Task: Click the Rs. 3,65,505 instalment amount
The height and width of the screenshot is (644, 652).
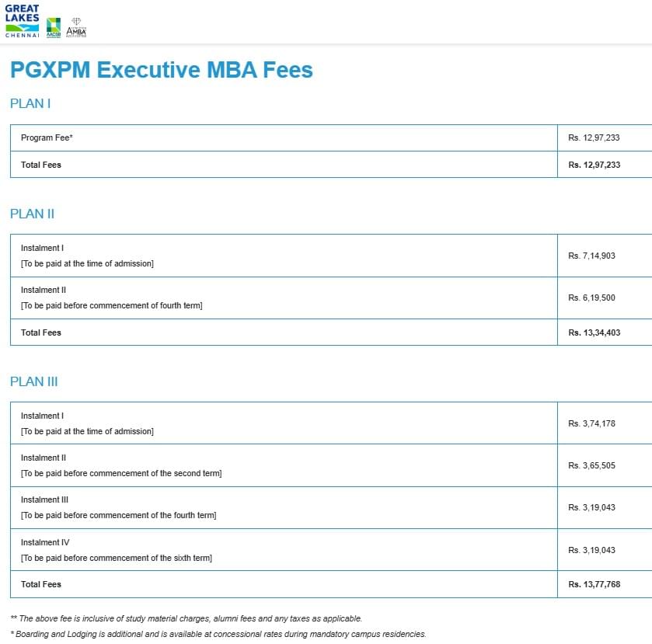Action: click(x=591, y=465)
